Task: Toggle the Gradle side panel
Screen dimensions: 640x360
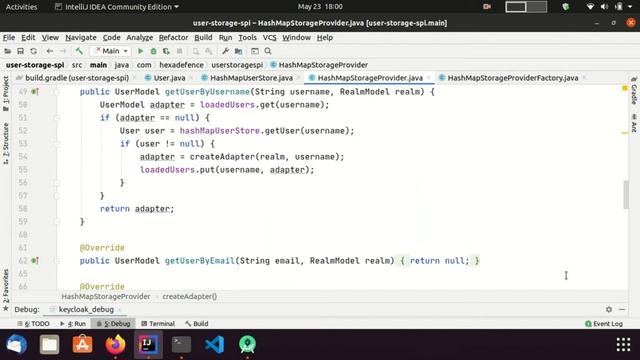Action: [634, 91]
